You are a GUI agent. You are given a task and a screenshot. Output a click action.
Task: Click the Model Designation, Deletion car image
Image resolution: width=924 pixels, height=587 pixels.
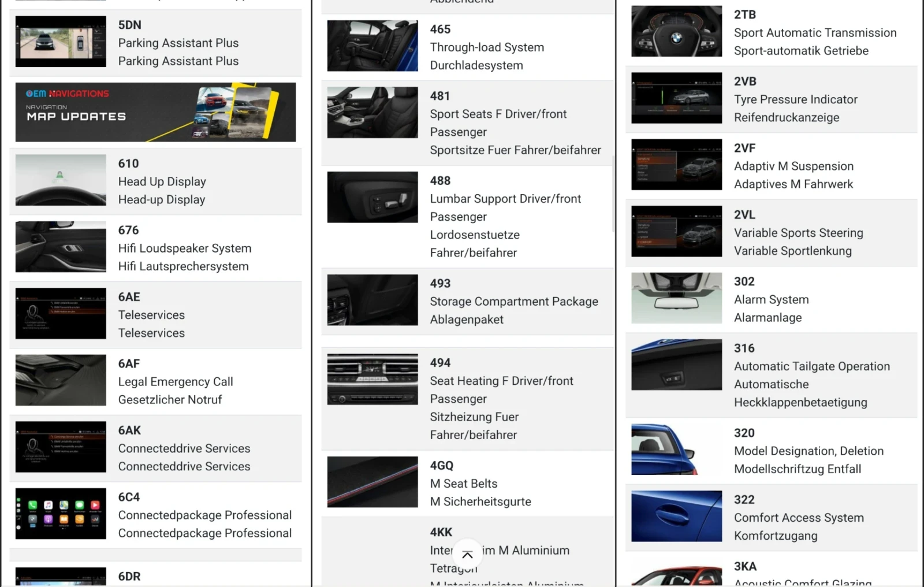(676, 449)
